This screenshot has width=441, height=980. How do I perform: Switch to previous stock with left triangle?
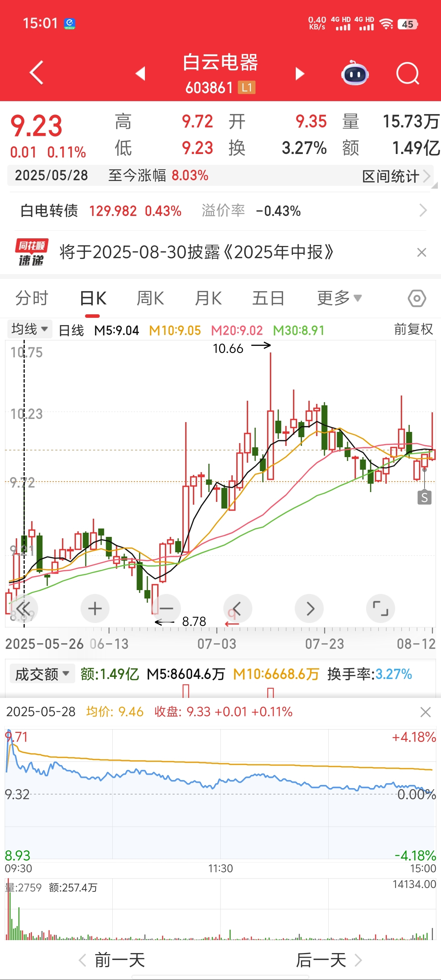pos(140,73)
